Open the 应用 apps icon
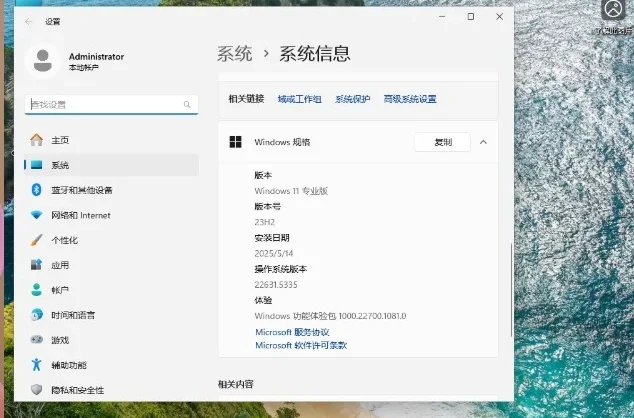634x418 pixels. click(x=36, y=265)
